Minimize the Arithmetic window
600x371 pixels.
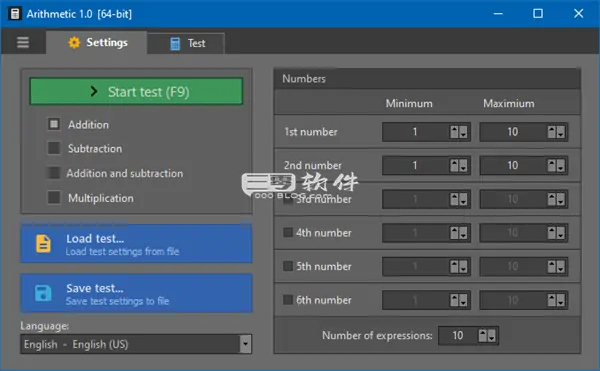[x=498, y=14]
